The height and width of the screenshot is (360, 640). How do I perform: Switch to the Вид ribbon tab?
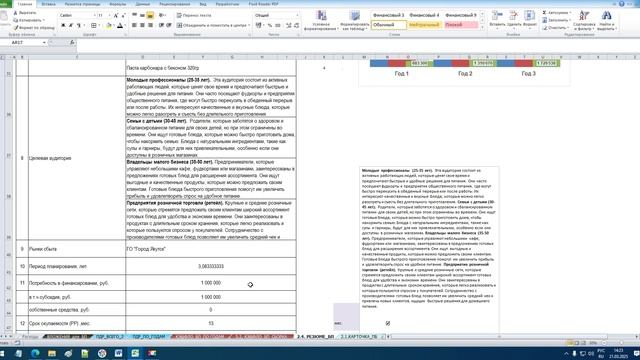point(203,4)
